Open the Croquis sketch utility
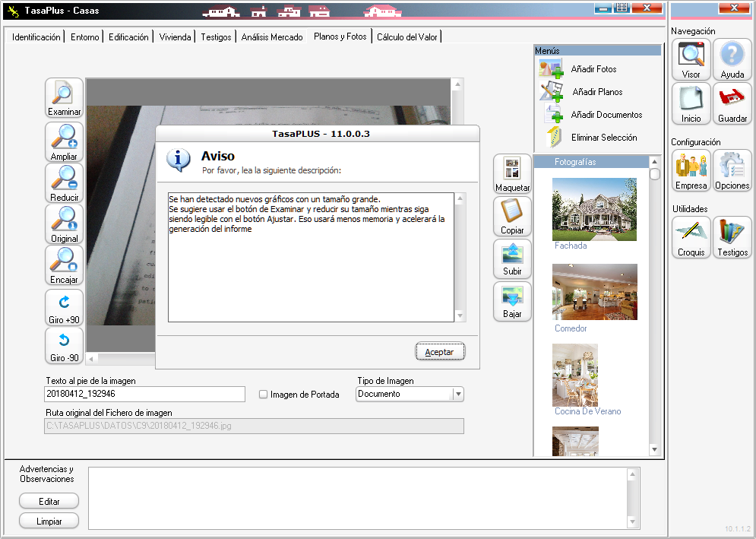756x539 pixels. (x=691, y=236)
